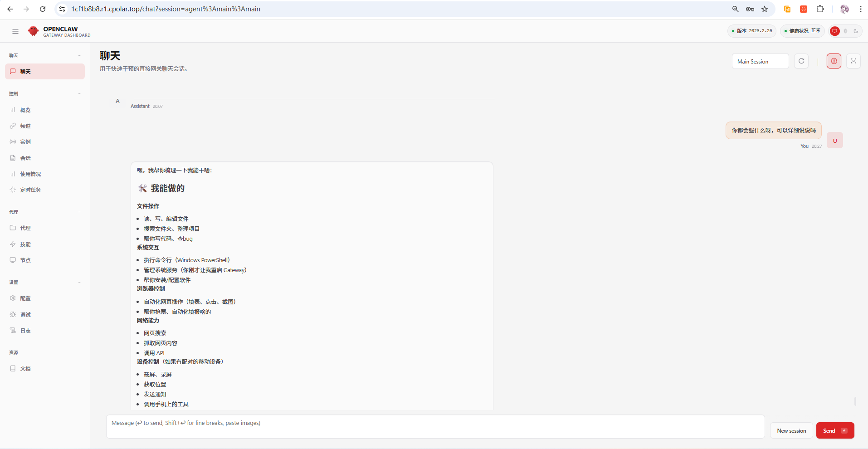Open 文档 under 资源

coord(25,368)
